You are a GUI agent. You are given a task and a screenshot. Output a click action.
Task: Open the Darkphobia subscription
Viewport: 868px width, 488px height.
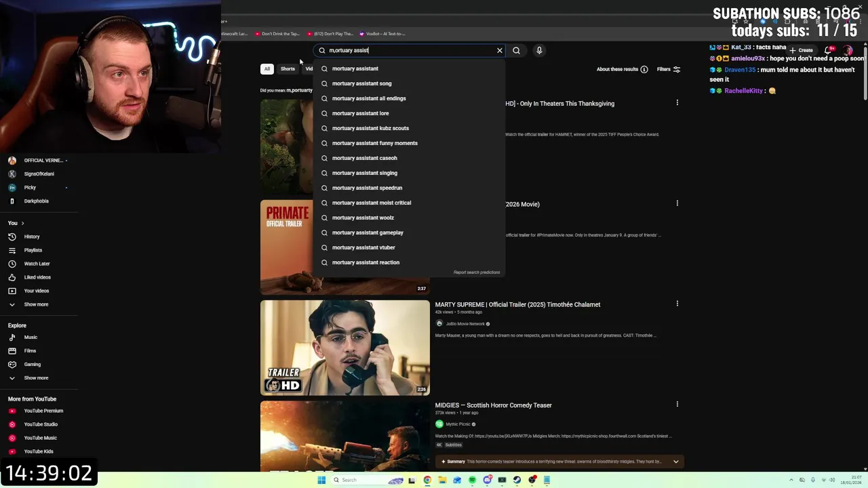36,201
